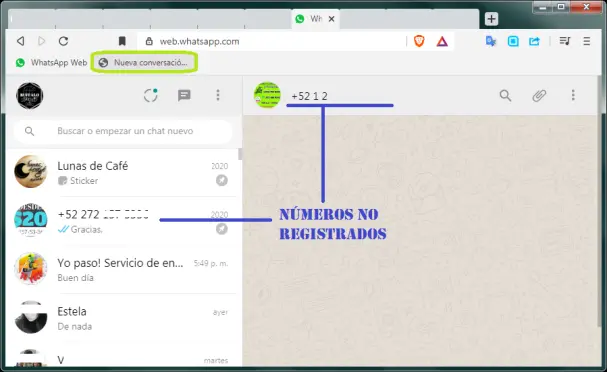The height and width of the screenshot is (372, 607).
Task: Bookmark this page using the bookmark icon
Action: [122, 41]
